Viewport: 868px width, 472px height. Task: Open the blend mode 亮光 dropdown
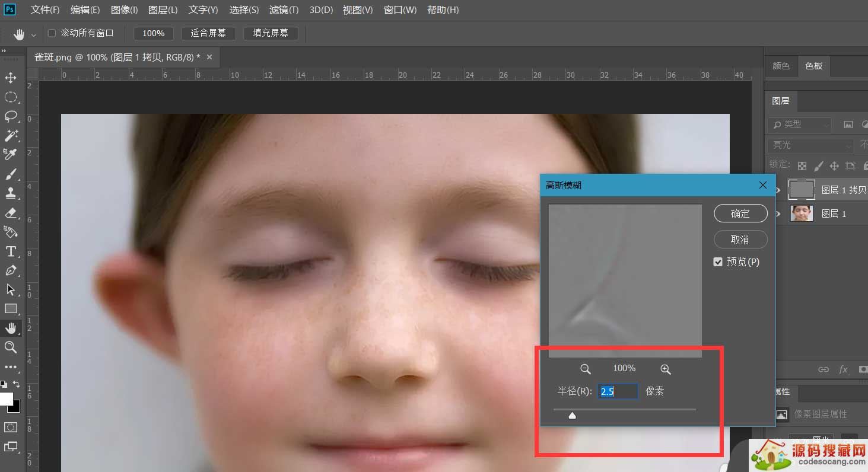(x=810, y=145)
